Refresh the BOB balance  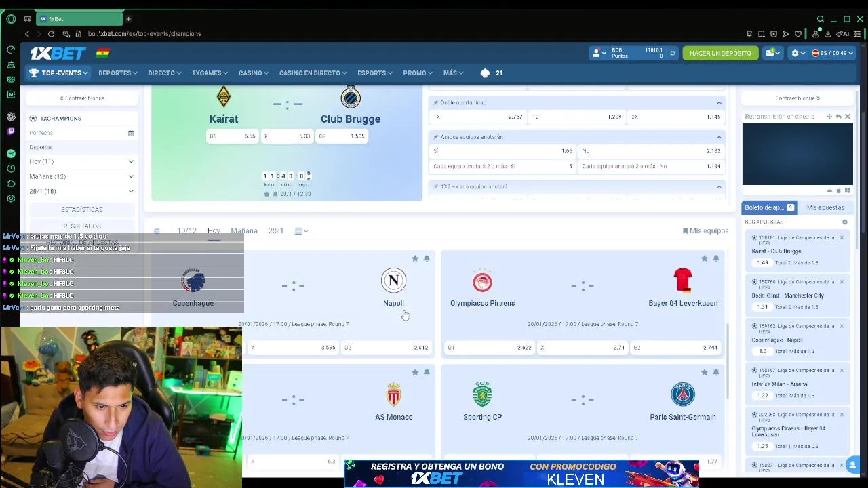[x=673, y=53]
